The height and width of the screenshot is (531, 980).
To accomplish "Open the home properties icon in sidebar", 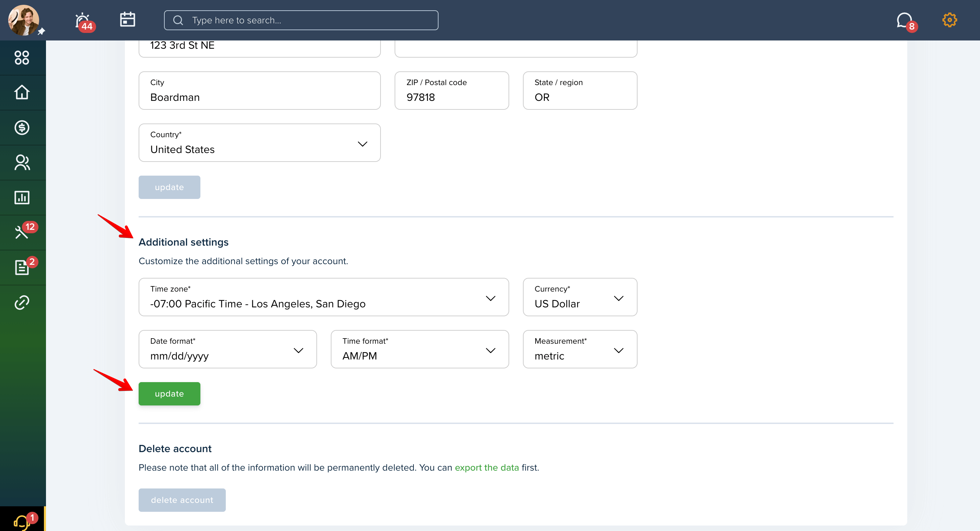I will click(x=22, y=92).
